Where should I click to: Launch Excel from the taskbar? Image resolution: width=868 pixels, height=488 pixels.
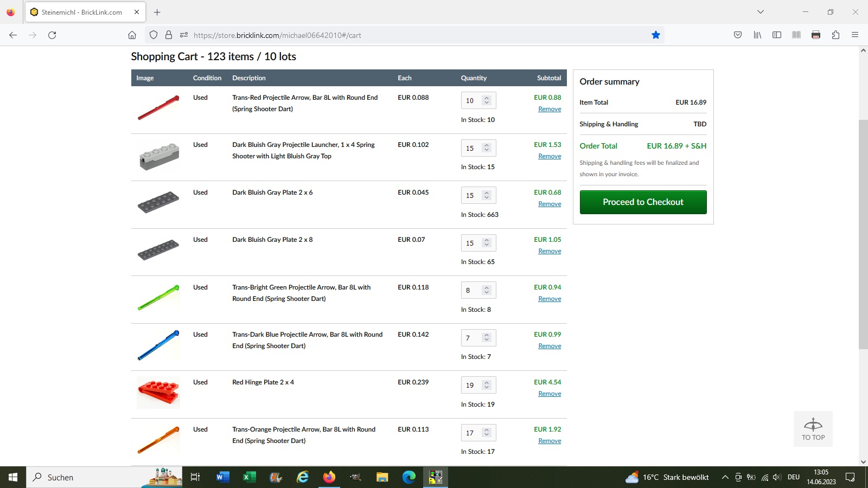(249, 477)
